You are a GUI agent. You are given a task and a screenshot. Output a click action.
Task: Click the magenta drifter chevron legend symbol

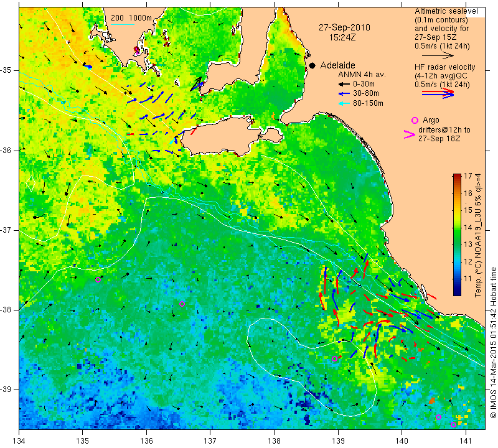pyautogui.click(x=410, y=134)
